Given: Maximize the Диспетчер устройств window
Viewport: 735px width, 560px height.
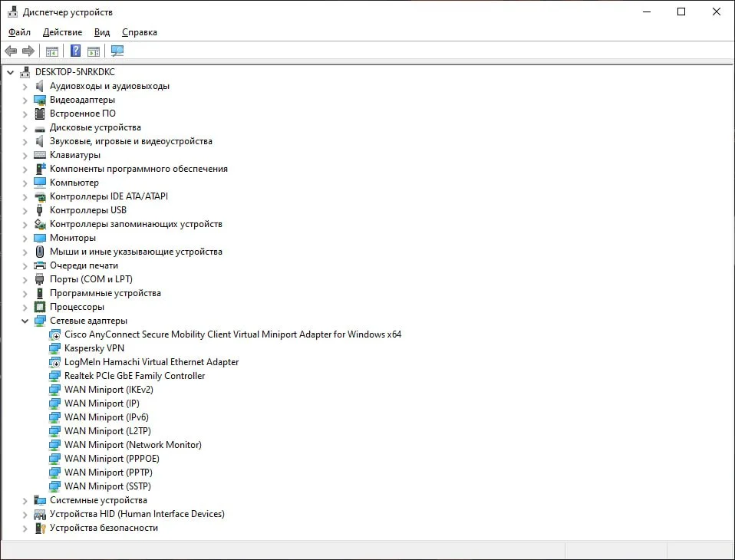Looking at the screenshot, I should [681, 12].
